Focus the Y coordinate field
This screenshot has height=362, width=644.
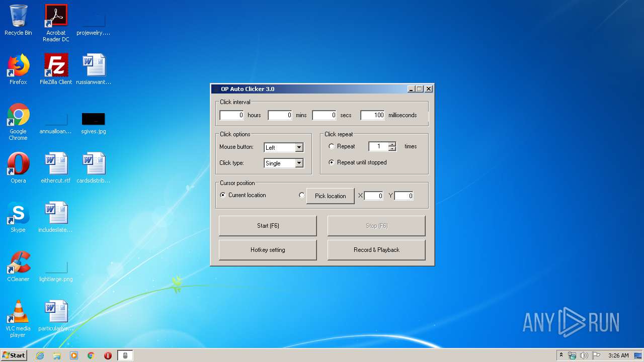coord(404,196)
